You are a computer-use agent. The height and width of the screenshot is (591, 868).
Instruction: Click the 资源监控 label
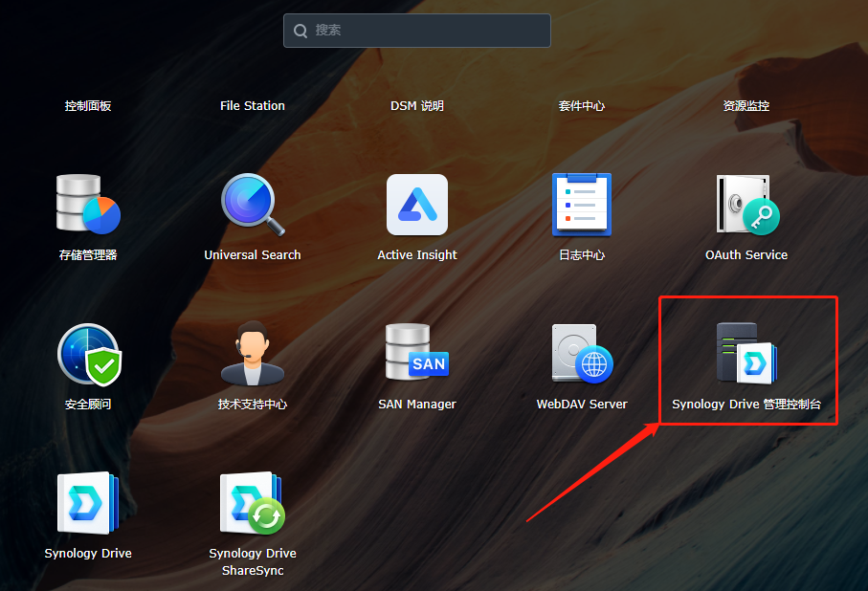pos(746,106)
